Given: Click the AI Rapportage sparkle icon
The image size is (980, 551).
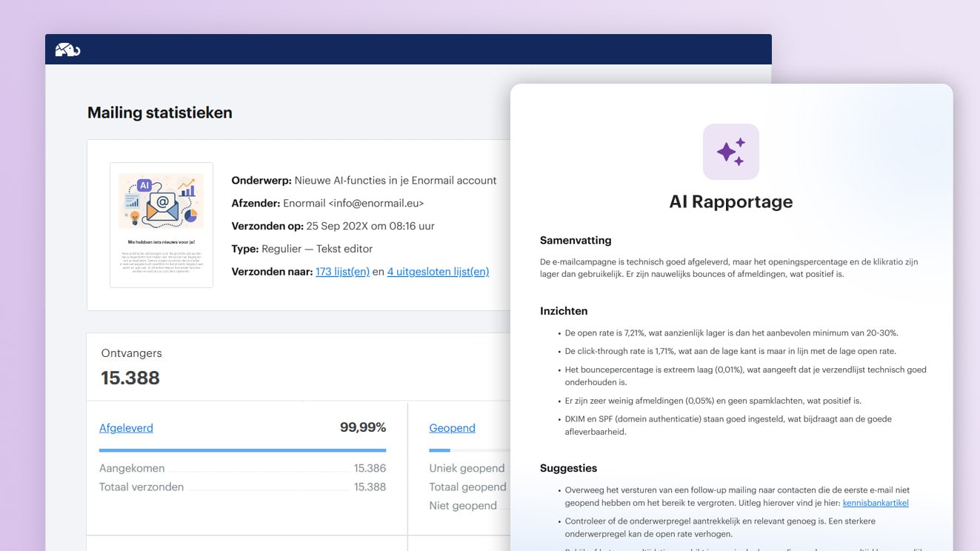Looking at the screenshot, I should (730, 152).
